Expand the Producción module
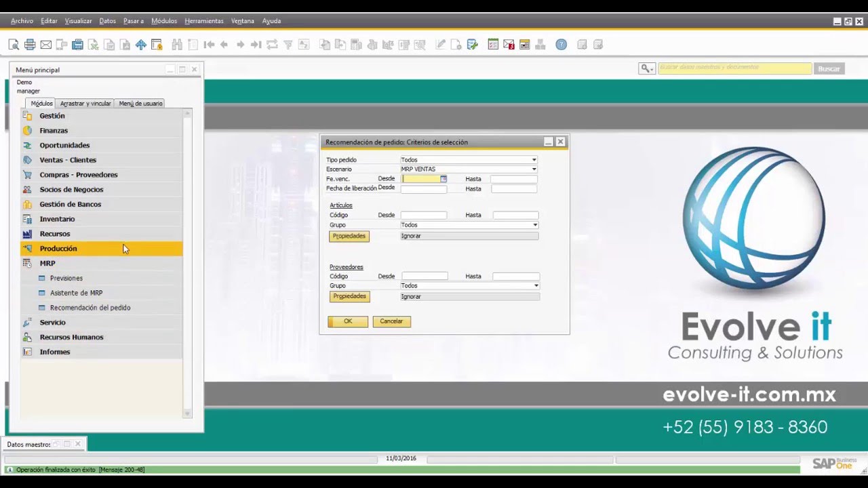 click(102, 249)
